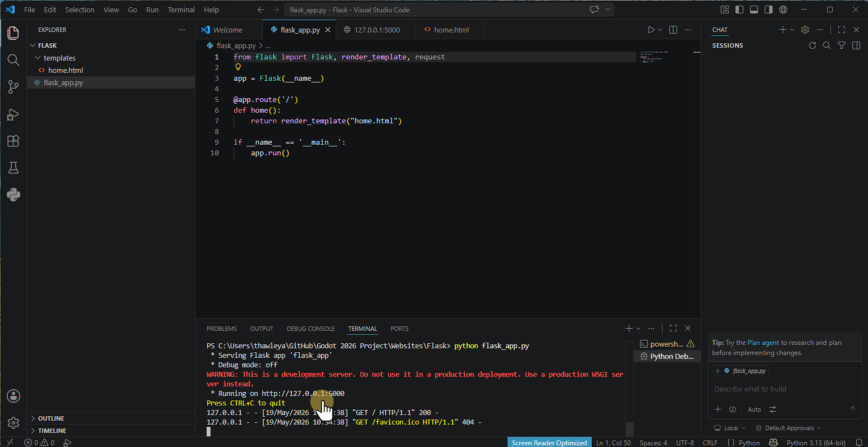Open the chat settings gear
Viewport: 868px width, 447px height.
coord(805,30)
